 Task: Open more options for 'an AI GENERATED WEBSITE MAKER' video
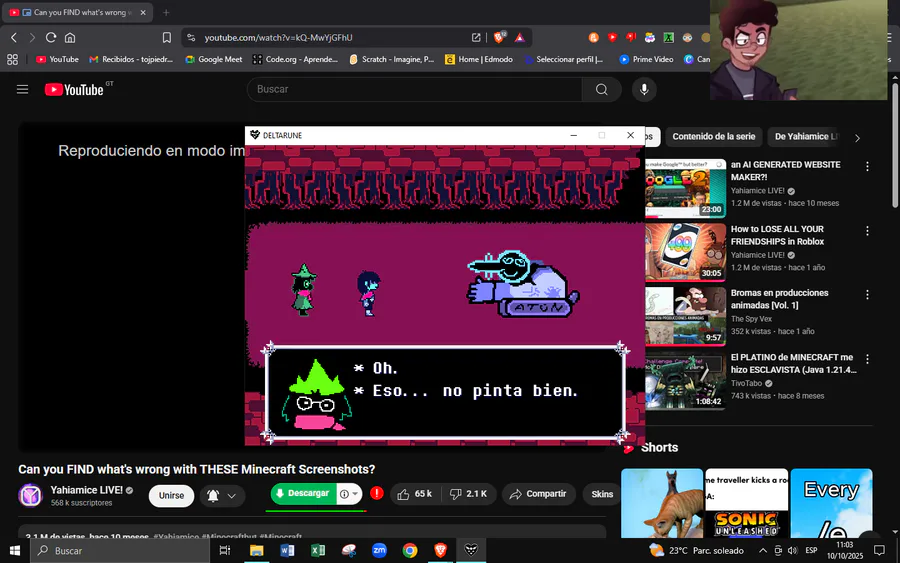[x=867, y=166]
